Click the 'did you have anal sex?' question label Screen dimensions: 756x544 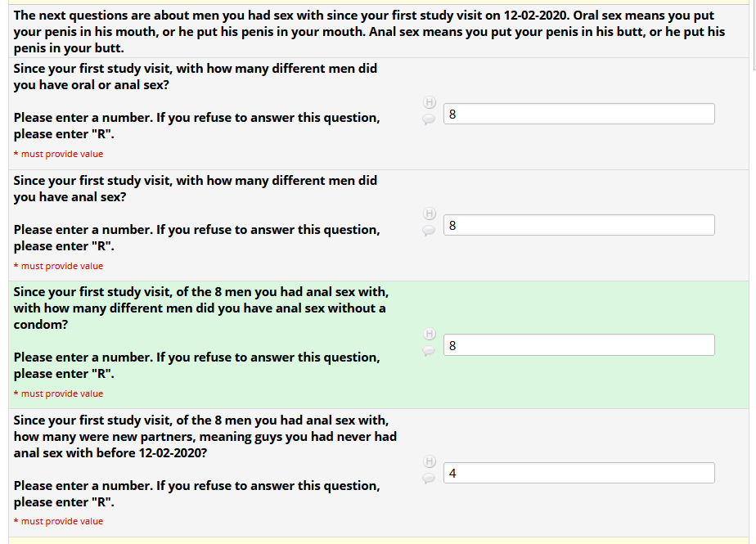[196, 188]
